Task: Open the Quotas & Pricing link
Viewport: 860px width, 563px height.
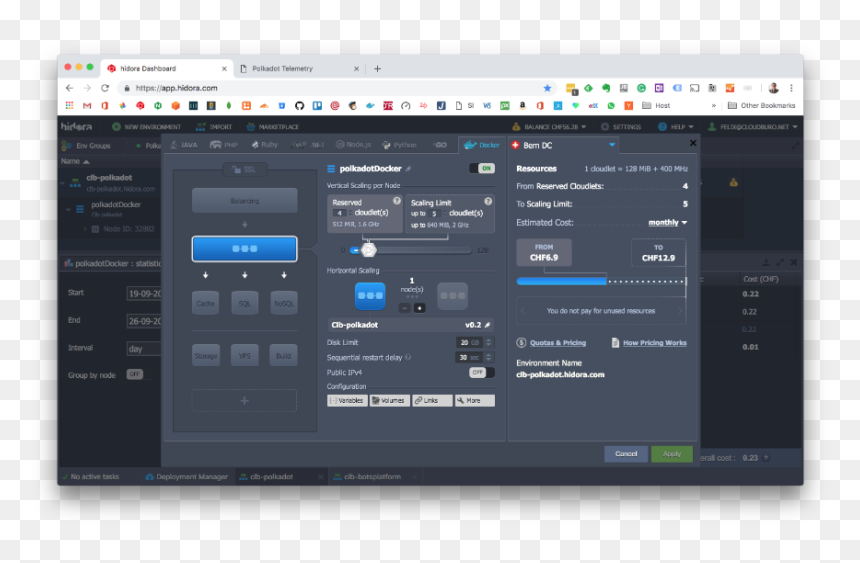Action: 557,342
